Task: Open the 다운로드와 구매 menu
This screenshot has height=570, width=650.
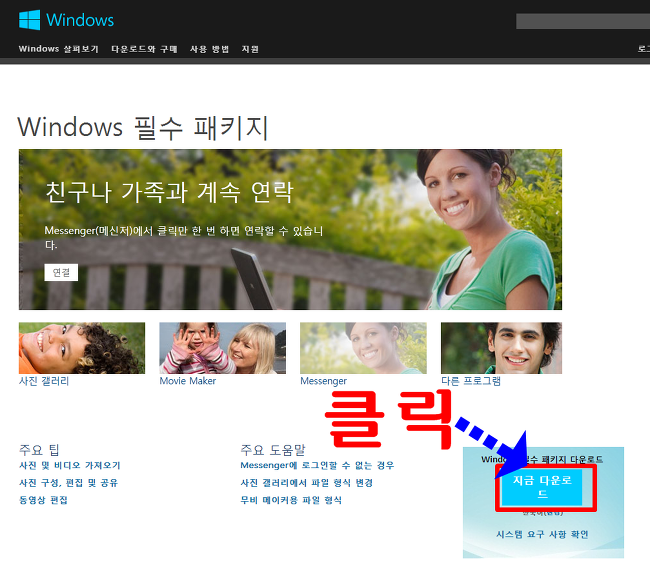Action: pyautogui.click(x=144, y=49)
